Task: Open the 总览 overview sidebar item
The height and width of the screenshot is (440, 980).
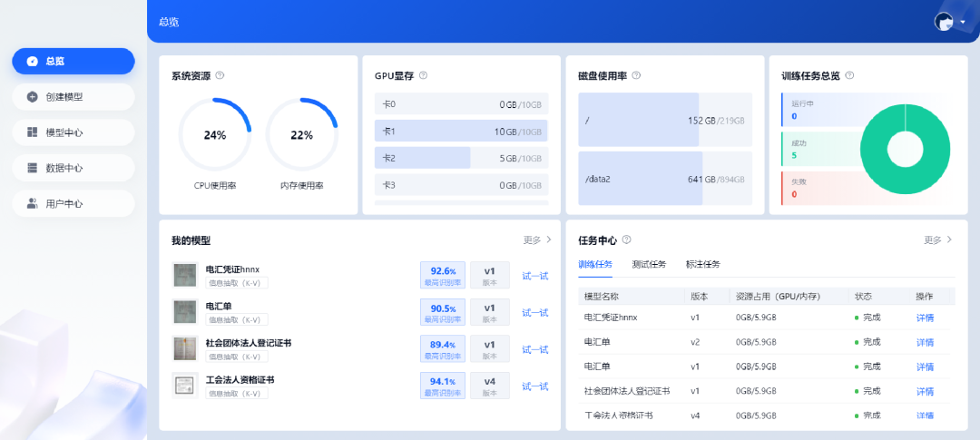Action: click(x=73, y=62)
